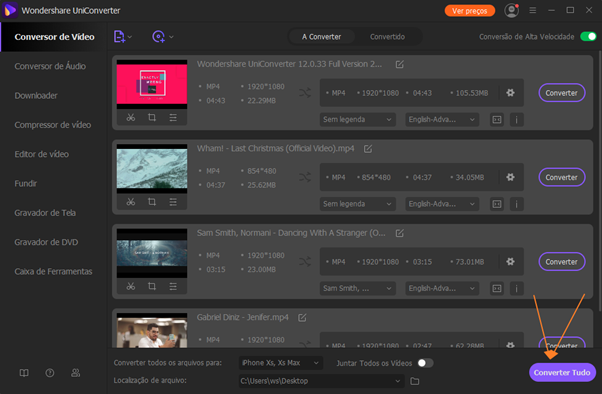
Task: Switch to the Convertido tab
Action: pos(387,37)
